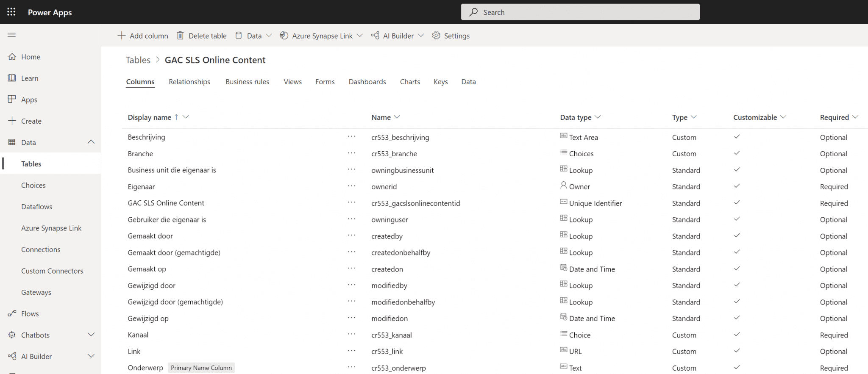Click the customizable checkmark for Beschrijving
Screen dimensions: 868x374
[x=737, y=136]
